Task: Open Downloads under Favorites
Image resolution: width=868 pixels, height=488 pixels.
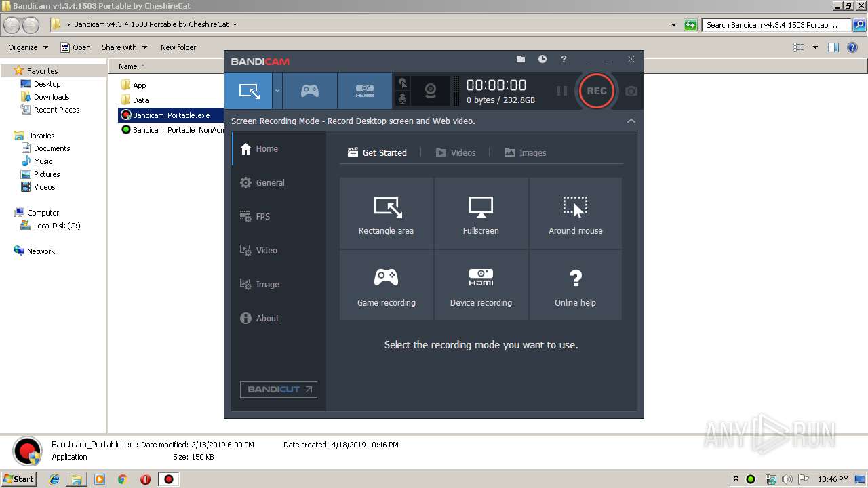Action: pyautogui.click(x=45, y=97)
